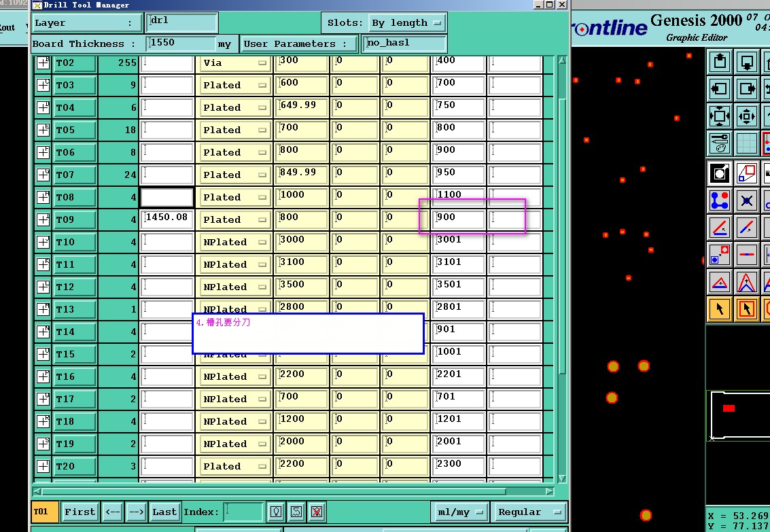Click the left arrow '<--' button

[x=112, y=512]
